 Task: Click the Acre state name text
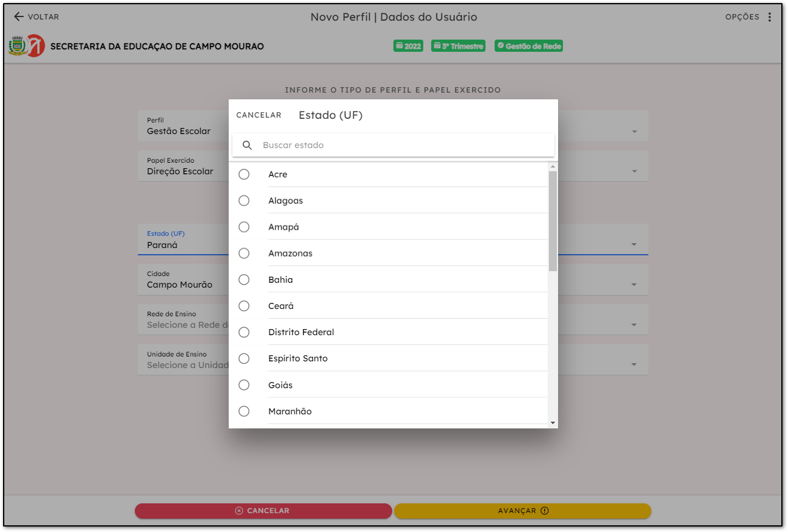[x=278, y=174]
